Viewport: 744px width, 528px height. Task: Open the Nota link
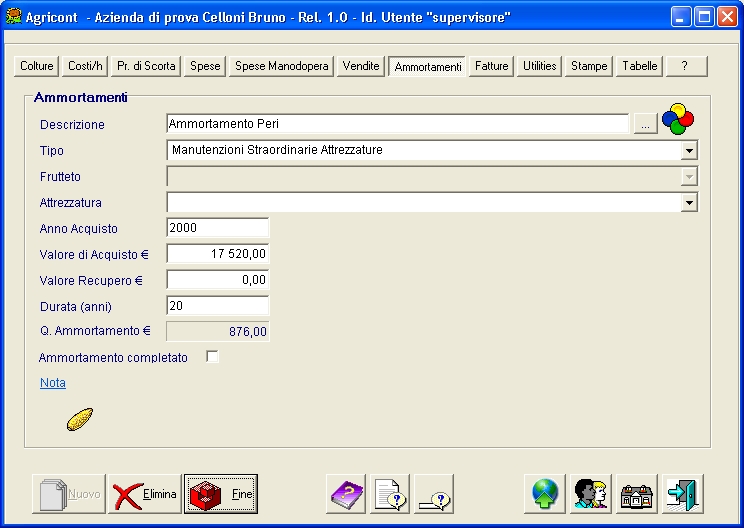pos(52,383)
